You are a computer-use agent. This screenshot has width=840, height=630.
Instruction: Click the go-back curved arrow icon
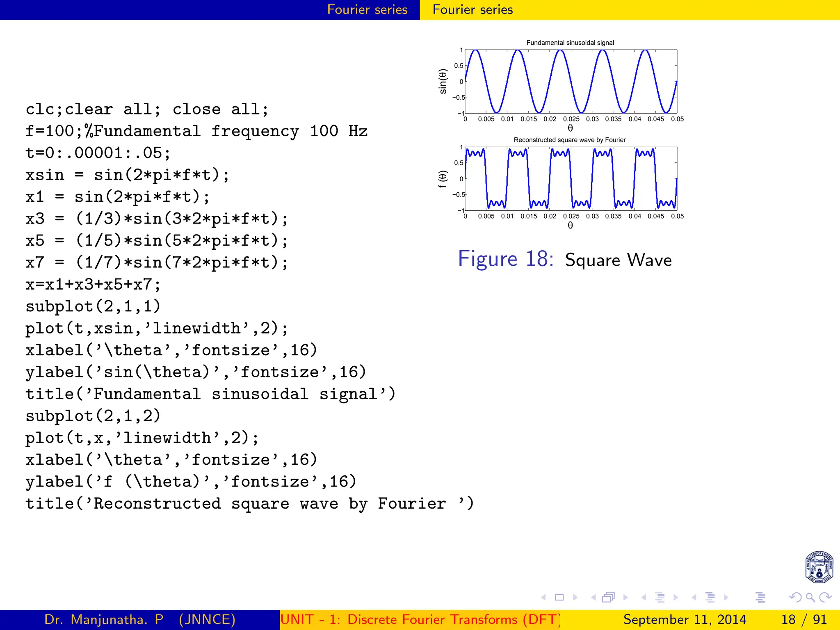[795, 598]
